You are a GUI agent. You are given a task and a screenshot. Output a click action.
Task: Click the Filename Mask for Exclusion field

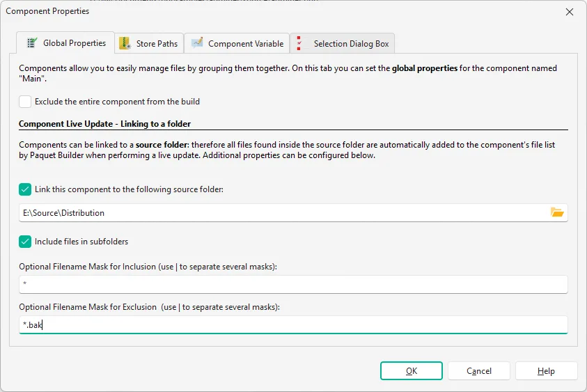[292, 325]
